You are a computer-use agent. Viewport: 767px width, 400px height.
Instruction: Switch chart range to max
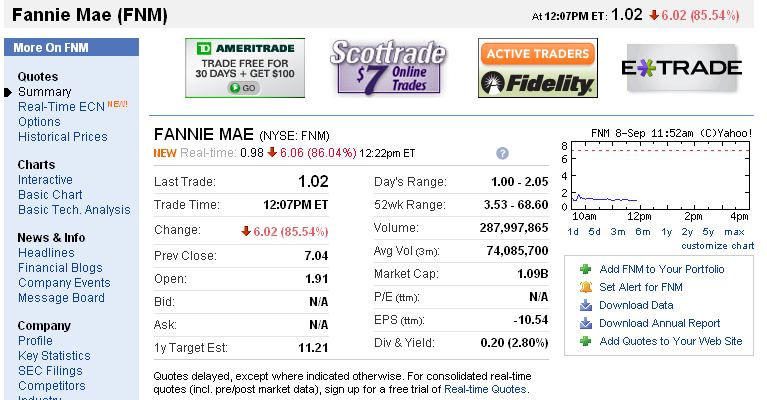(734, 232)
